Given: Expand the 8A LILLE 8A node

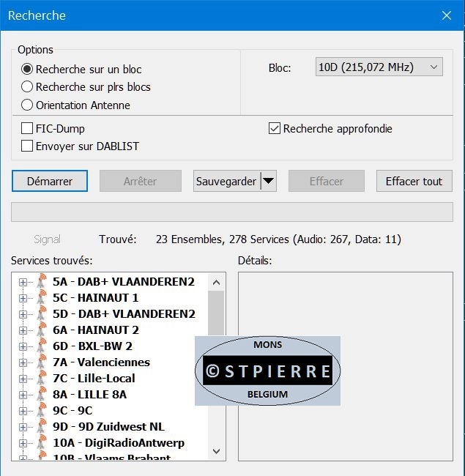Looking at the screenshot, I should pyautogui.click(x=23, y=395).
